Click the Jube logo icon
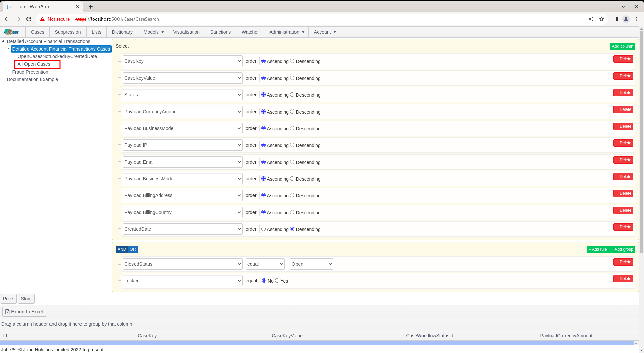 (x=11, y=32)
